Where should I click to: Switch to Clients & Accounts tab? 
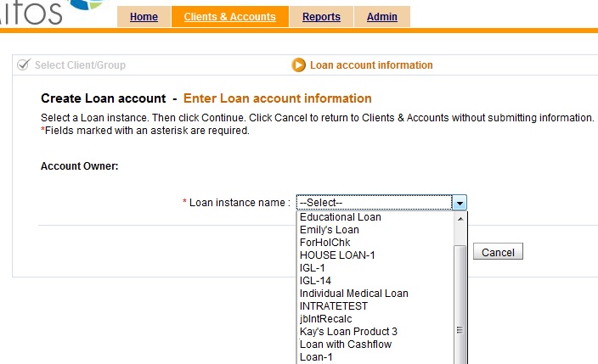click(229, 17)
